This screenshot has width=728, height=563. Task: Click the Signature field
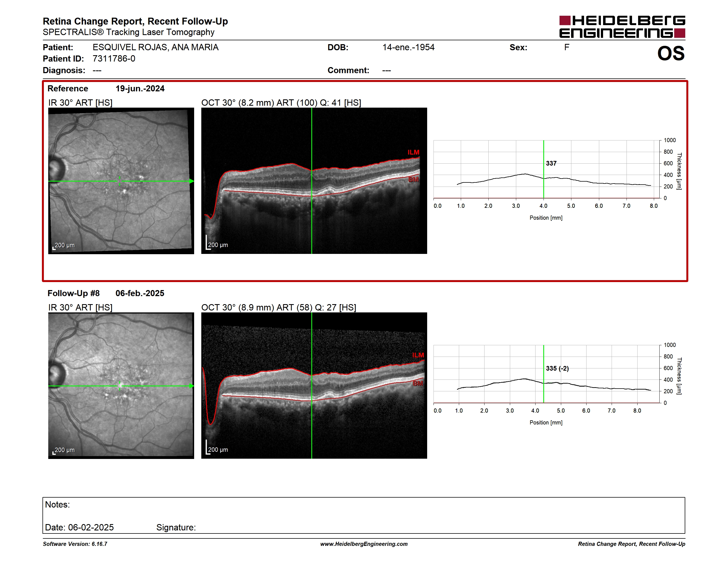coord(176,527)
